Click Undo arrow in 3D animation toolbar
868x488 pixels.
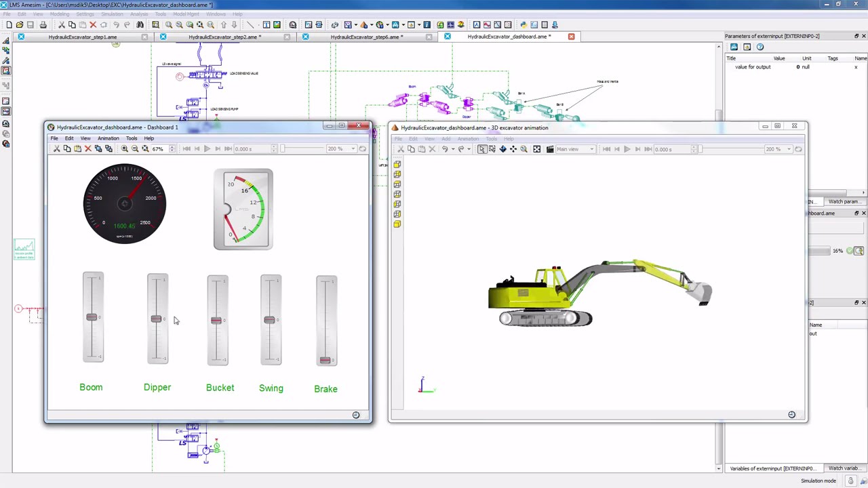(445, 149)
